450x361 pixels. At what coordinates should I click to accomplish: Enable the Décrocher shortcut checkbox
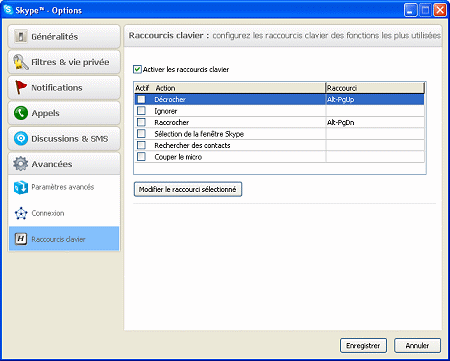(141, 99)
